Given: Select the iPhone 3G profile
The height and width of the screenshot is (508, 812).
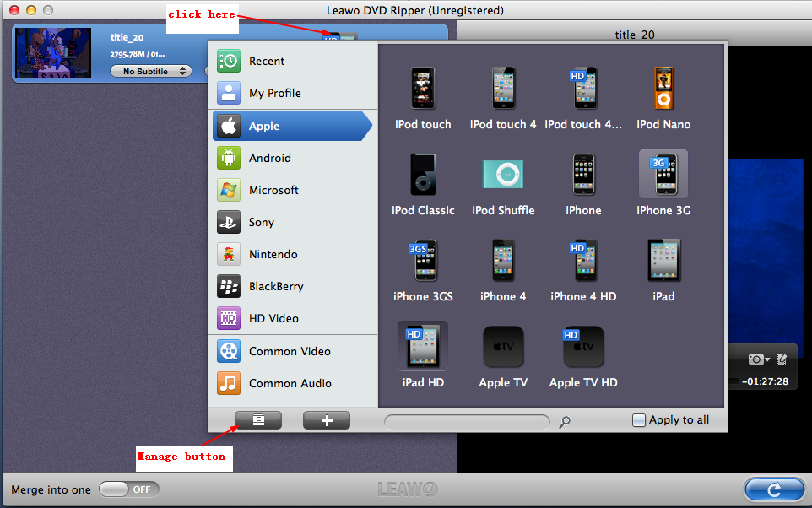Looking at the screenshot, I should pyautogui.click(x=663, y=184).
